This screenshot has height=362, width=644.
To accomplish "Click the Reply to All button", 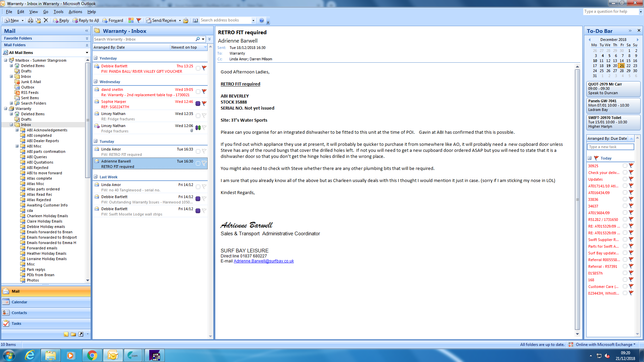I will coord(86,20).
